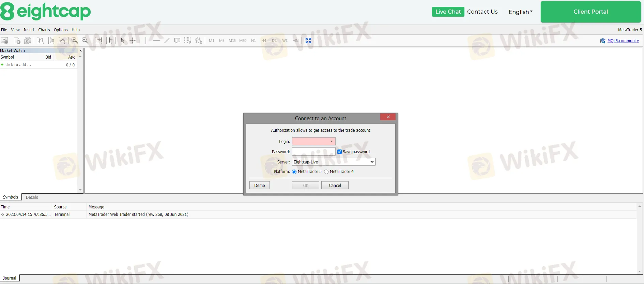
Task: Select the cursor arrow tool
Action: pos(123,41)
